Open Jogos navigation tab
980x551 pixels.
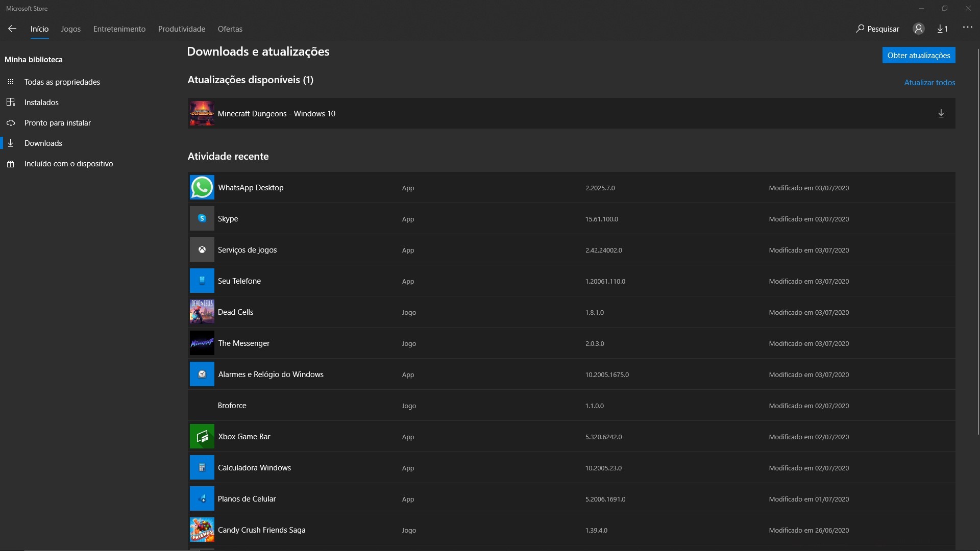point(70,28)
